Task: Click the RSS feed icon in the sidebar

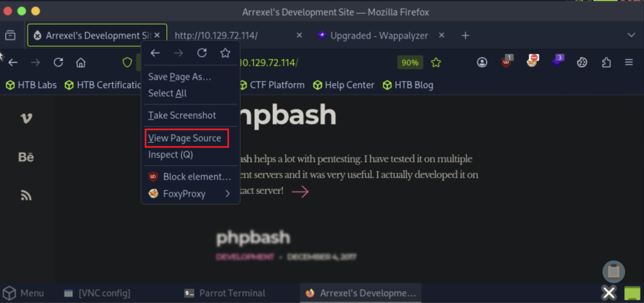Action: [26, 196]
